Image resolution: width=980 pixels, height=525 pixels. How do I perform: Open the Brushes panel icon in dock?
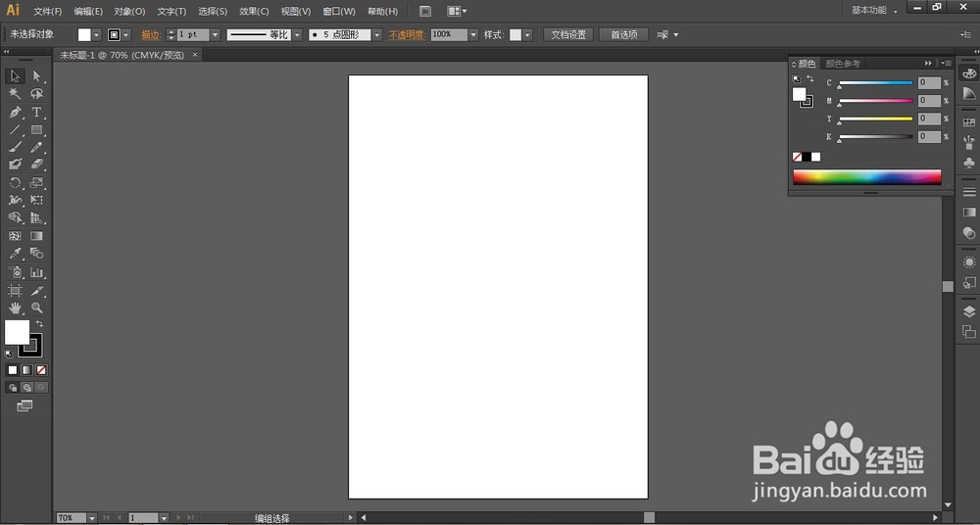[x=969, y=142]
